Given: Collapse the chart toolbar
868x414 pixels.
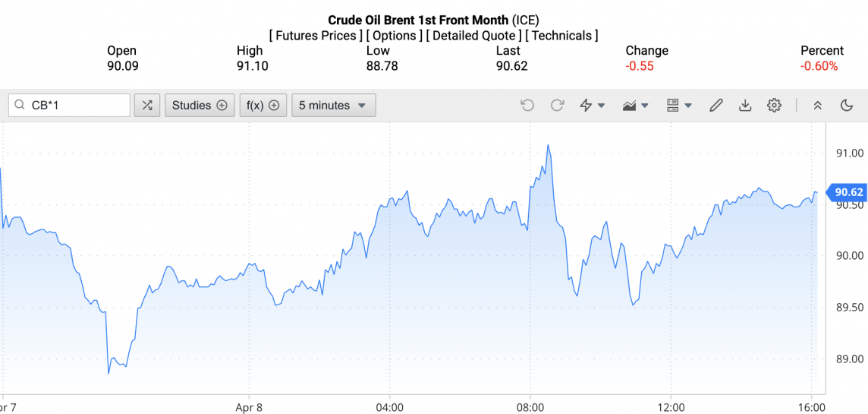Looking at the screenshot, I should click(x=817, y=106).
